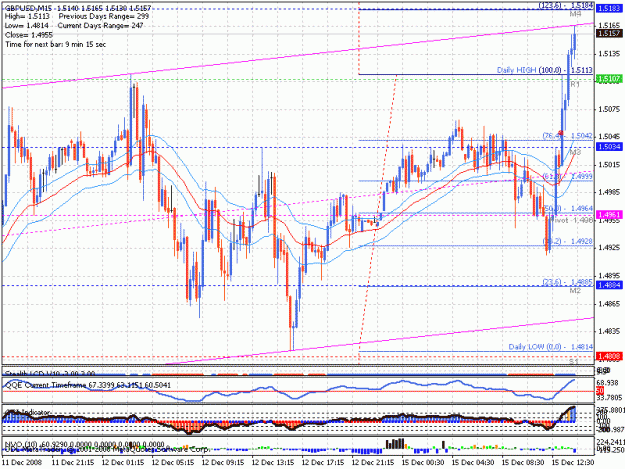Select the '(123.6) - 1.5184' Fibonacci label
The width and height of the screenshot is (625, 469).
tap(566, 5)
